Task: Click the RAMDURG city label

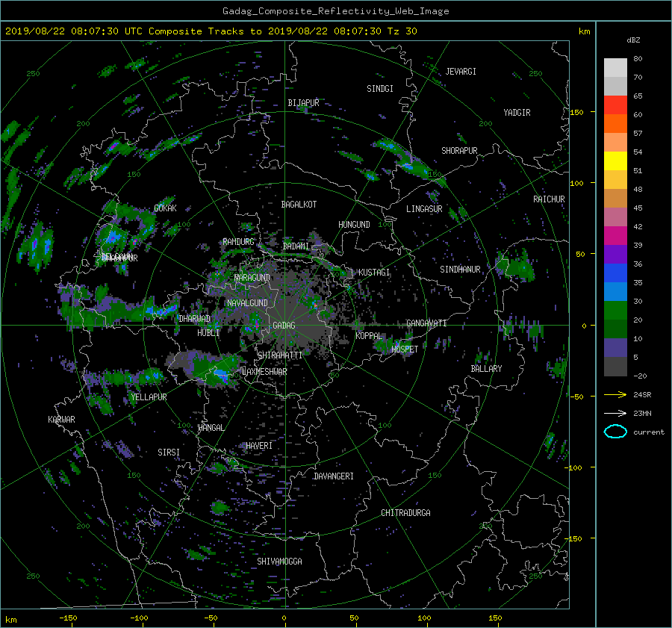Action: 238,242
